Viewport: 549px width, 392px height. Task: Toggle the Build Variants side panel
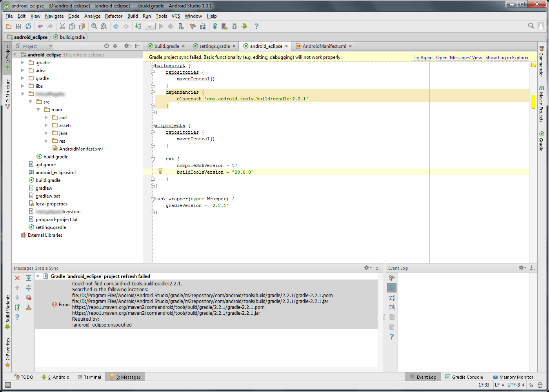[8, 312]
